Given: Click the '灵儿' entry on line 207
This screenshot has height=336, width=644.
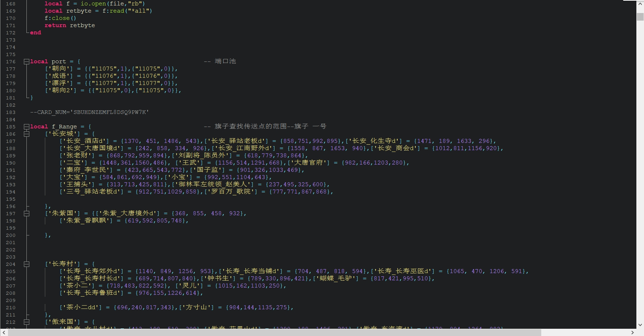Looking at the screenshot, I should click(189, 286).
